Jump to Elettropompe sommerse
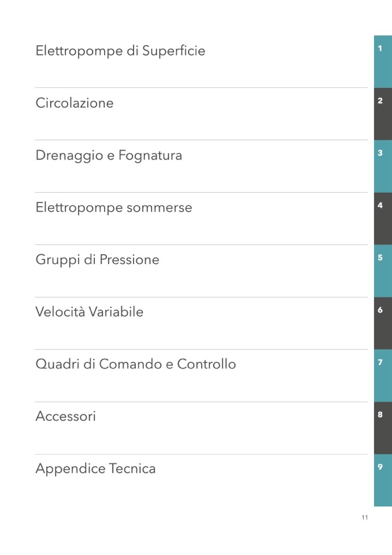 114,208
